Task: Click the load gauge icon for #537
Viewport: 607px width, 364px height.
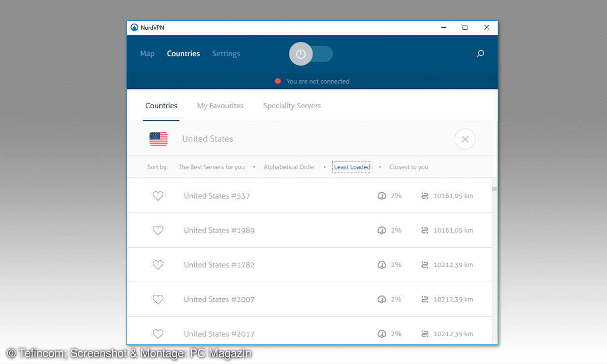Action: pyautogui.click(x=382, y=196)
